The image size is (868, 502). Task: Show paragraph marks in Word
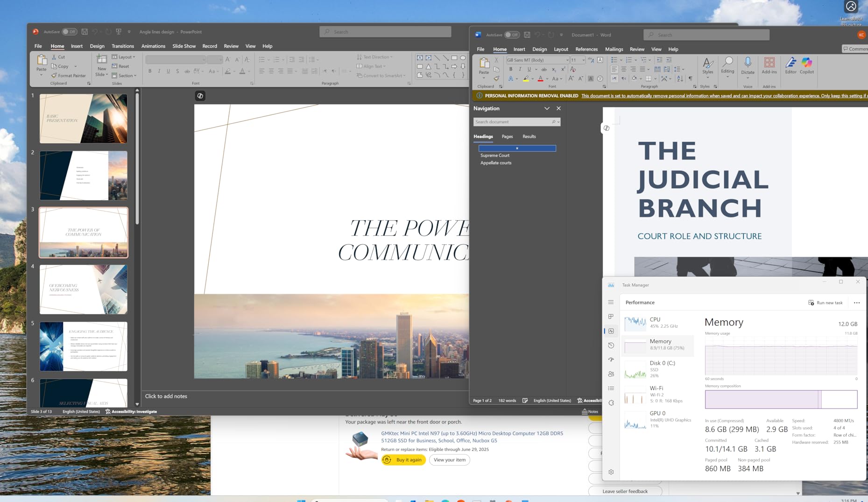tap(690, 79)
